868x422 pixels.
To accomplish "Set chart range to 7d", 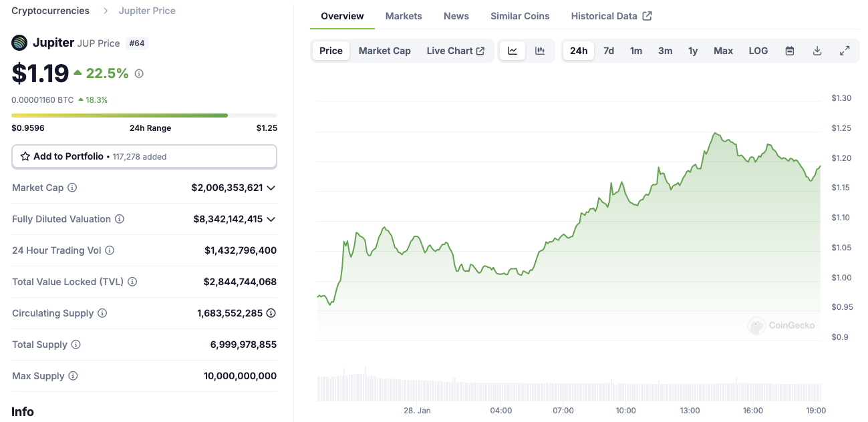I will point(609,51).
